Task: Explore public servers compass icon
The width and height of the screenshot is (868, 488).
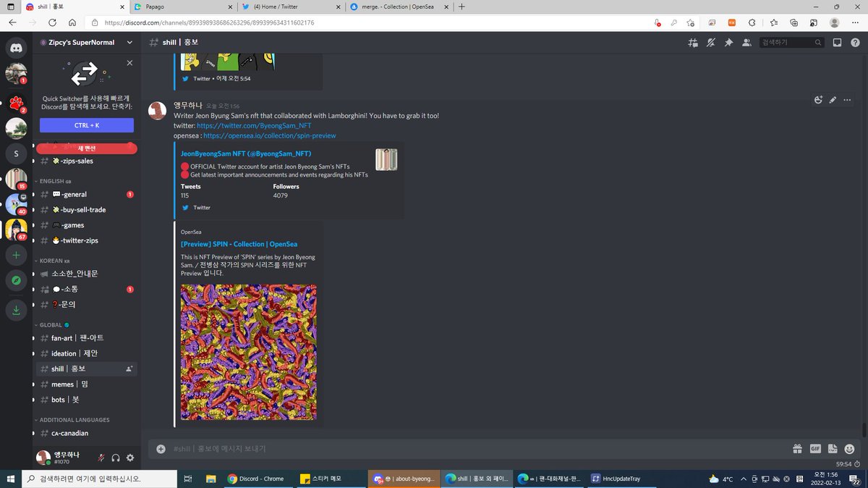Action: click(16, 280)
